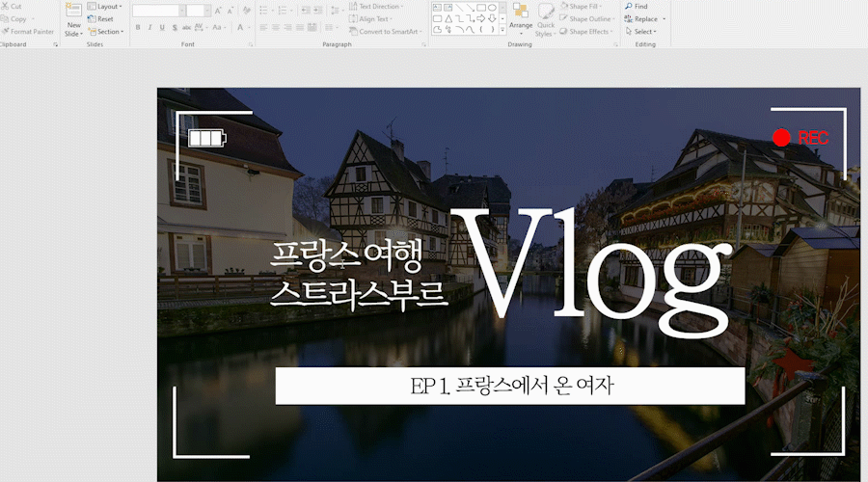Open the Replace dropdown arrow

(664, 19)
